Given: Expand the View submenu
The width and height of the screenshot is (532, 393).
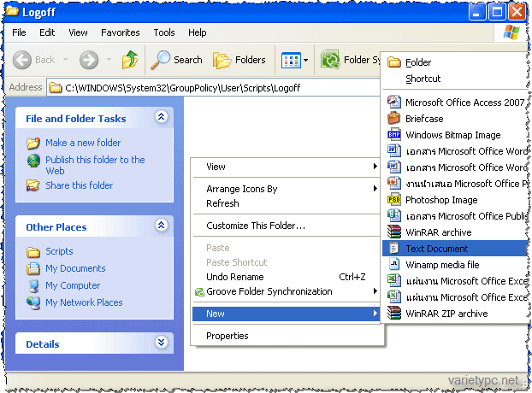Looking at the screenshot, I should [375, 166].
